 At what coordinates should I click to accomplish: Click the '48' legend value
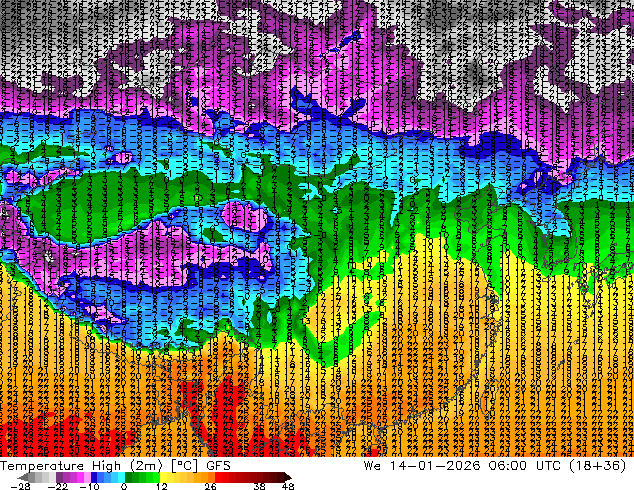(288, 486)
